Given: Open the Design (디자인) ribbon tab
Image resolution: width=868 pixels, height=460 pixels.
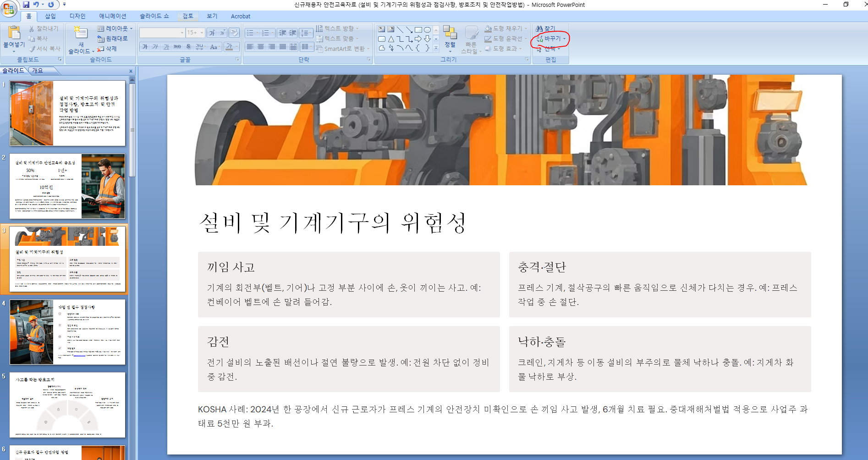Looking at the screenshot, I should tap(77, 16).
